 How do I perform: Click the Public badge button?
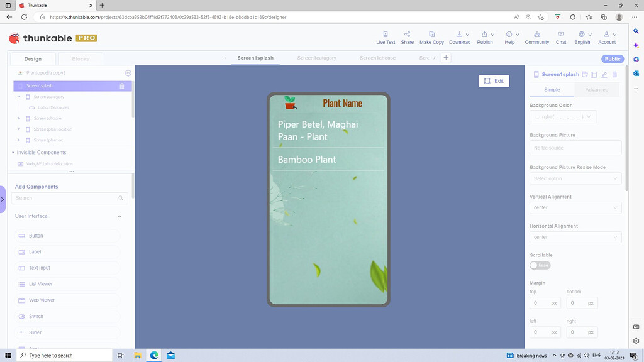pyautogui.click(x=612, y=59)
